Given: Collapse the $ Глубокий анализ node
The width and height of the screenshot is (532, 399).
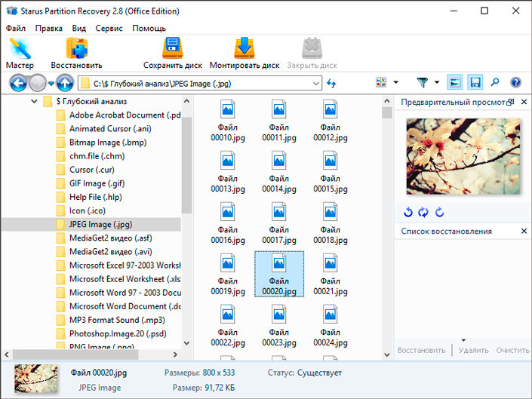Looking at the screenshot, I should click(x=34, y=101).
